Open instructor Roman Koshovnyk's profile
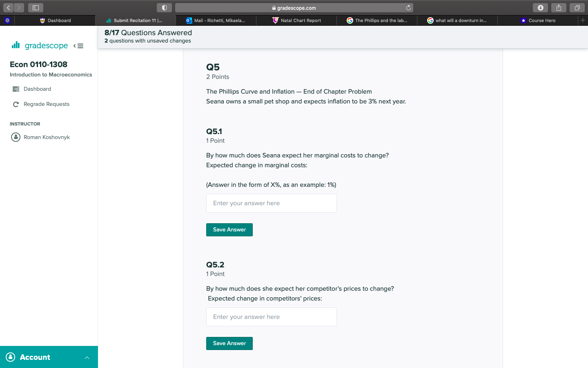The image size is (588, 368). coord(46,137)
